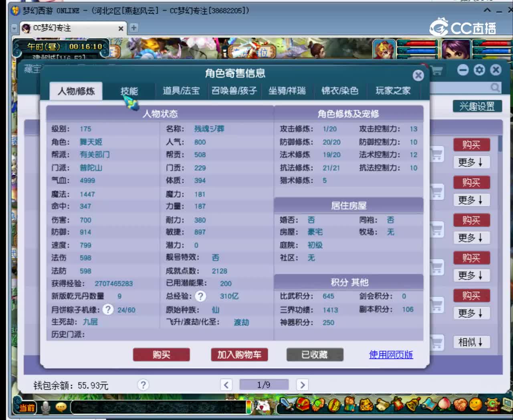This screenshot has height=420, width=513.
Task: Click the second 购买 button in the listing
Action: click(472, 182)
